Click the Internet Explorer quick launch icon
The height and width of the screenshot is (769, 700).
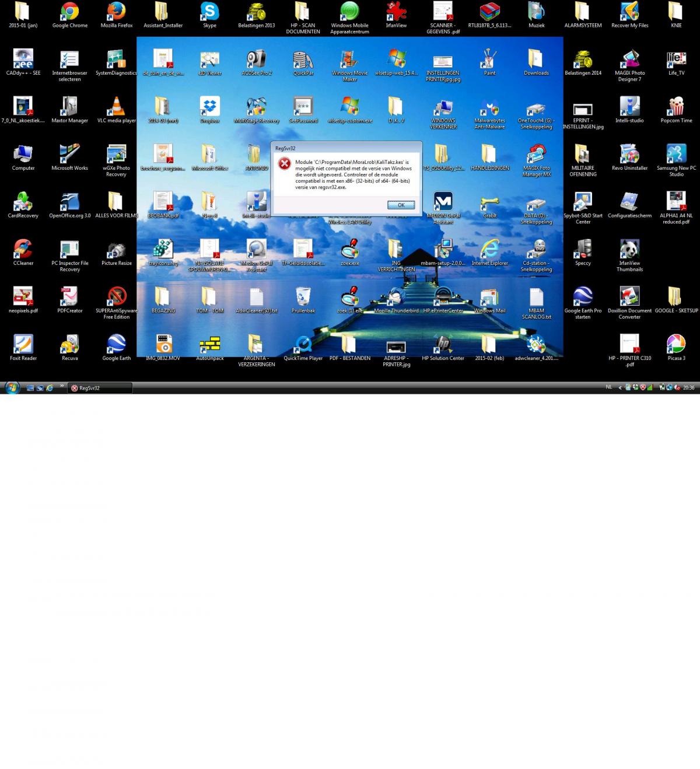pyautogui.click(x=50, y=388)
